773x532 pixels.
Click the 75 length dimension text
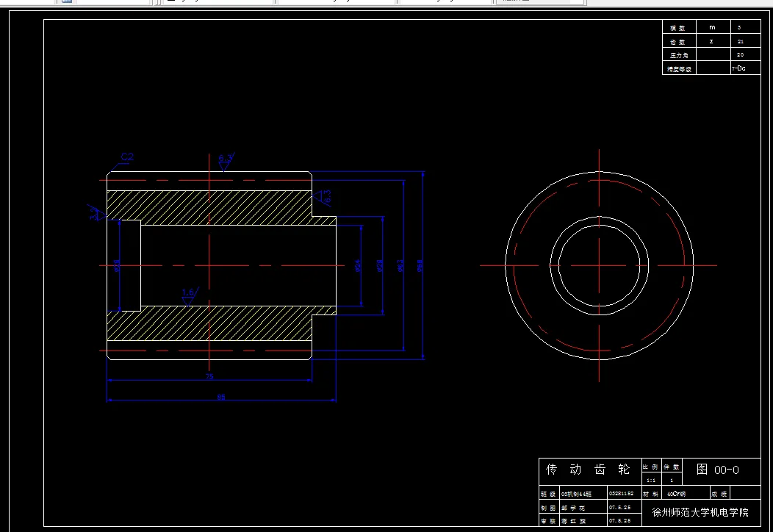[x=209, y=376]
